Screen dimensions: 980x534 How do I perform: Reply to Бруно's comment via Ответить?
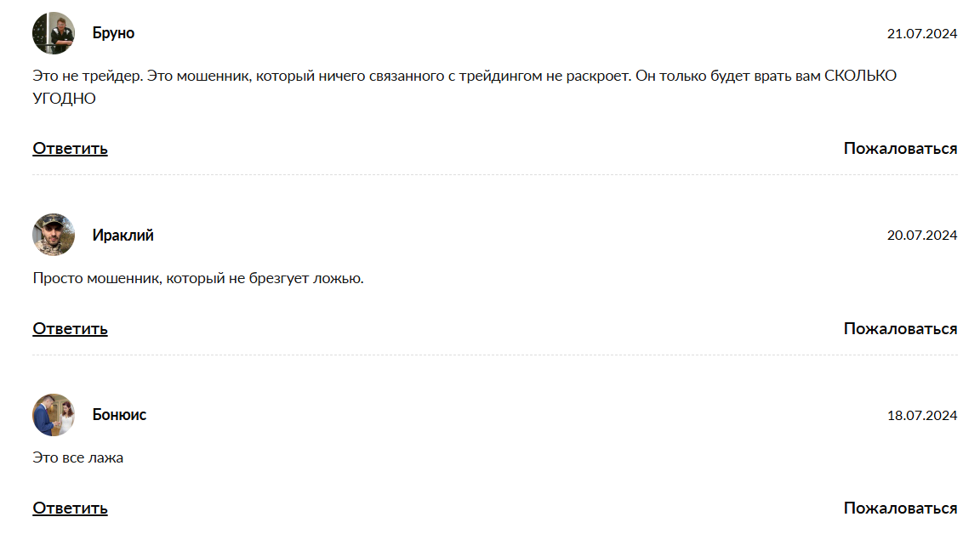click(x=70, y=149)
